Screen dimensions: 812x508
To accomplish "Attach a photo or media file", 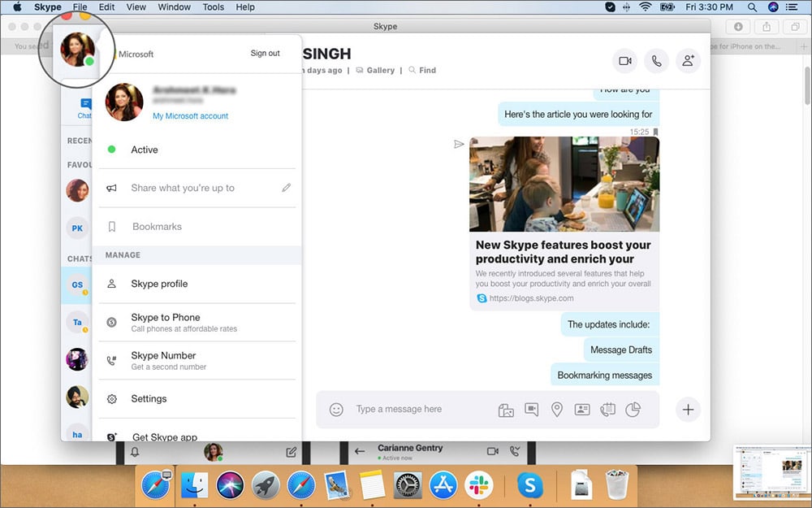I will click(506, 410).
